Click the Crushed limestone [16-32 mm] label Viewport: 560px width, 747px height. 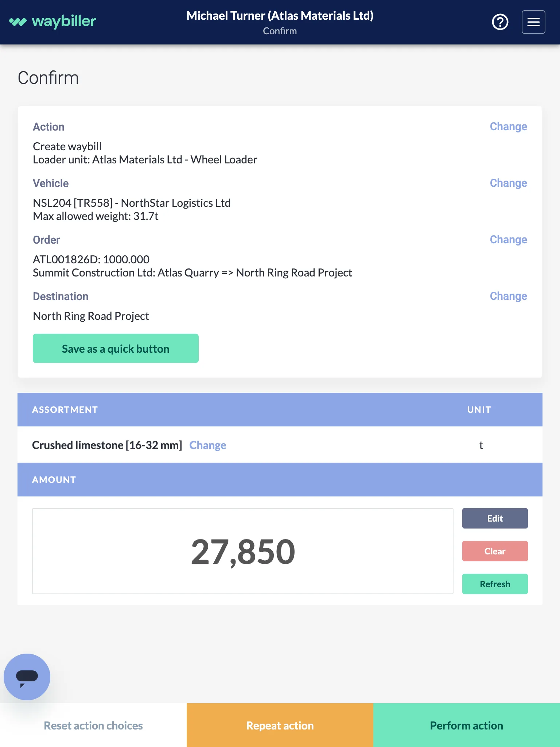pyautogui.click(x=107, y=445)
